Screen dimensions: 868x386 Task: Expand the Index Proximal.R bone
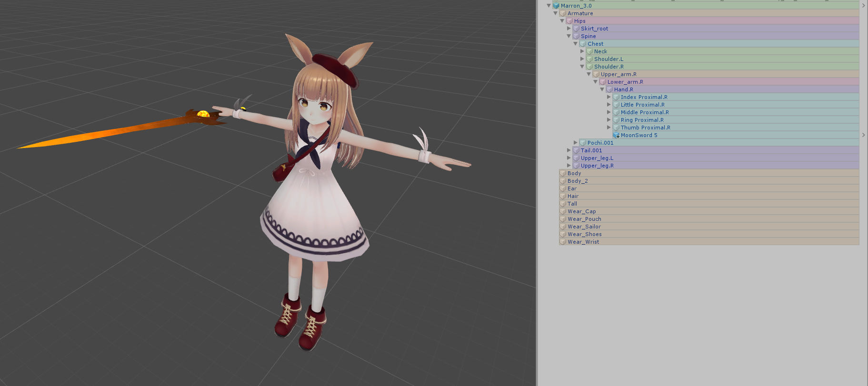click(x=609, y=97)
